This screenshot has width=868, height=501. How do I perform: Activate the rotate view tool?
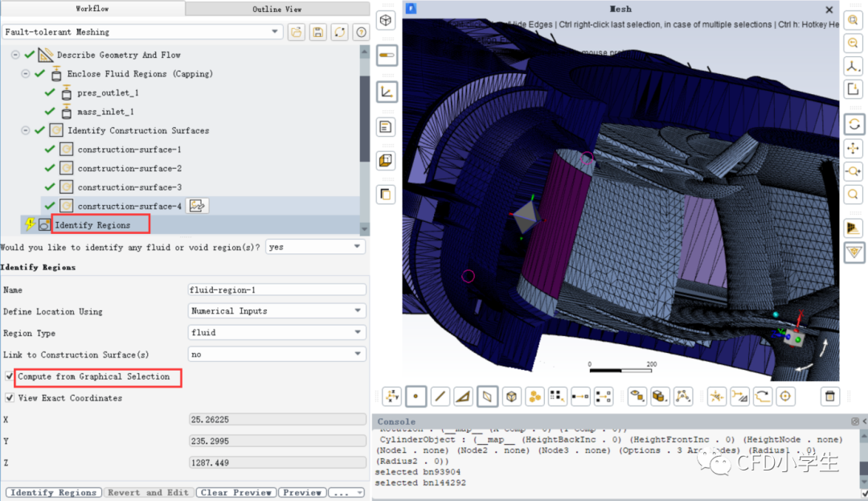pyautogui.click(x=854, y=125)
